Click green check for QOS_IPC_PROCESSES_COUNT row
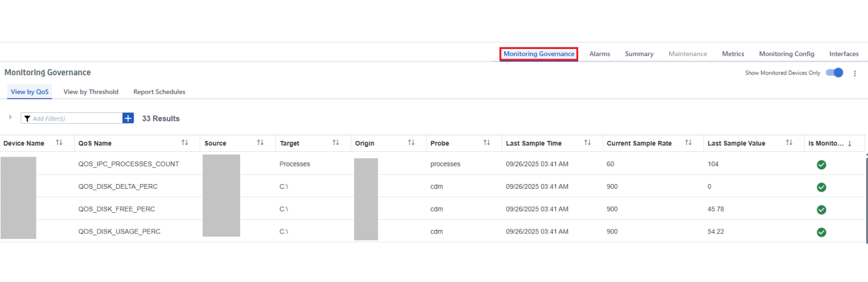The width and height of the screenshot is (868, 282). pyautogui.click(x=821, y=164)
